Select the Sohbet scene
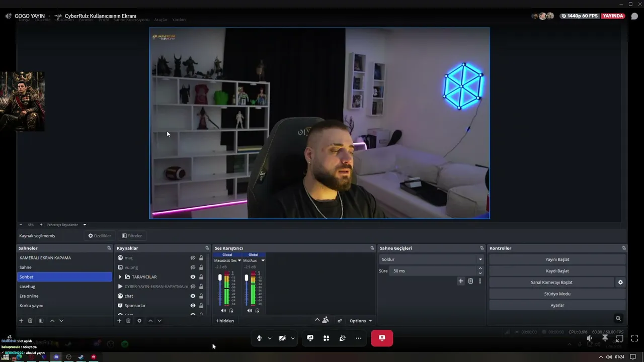Screen dimensions: 644x362 (x=64, y=277)
